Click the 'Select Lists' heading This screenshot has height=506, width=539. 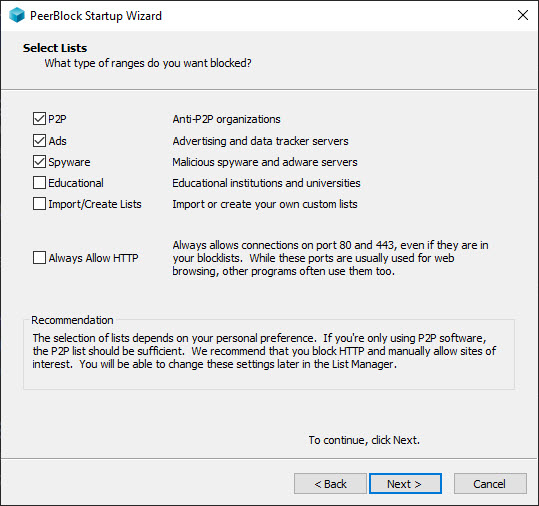click(55, 48)
